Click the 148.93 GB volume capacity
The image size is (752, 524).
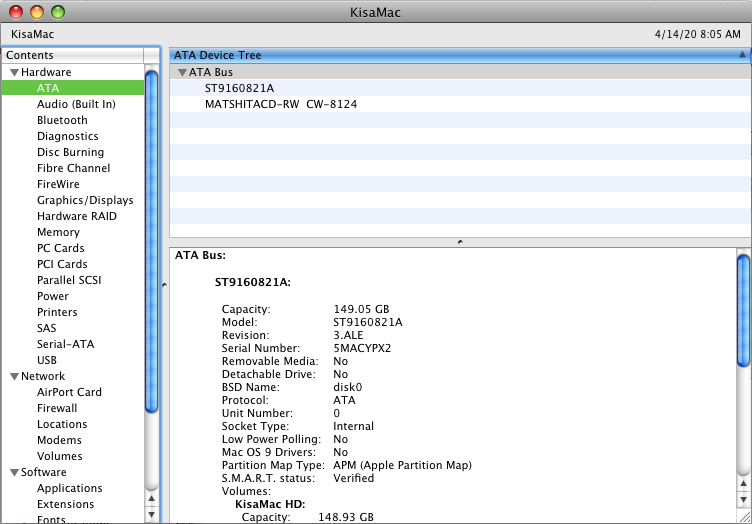pyautogui.click(x=346, y=517)
